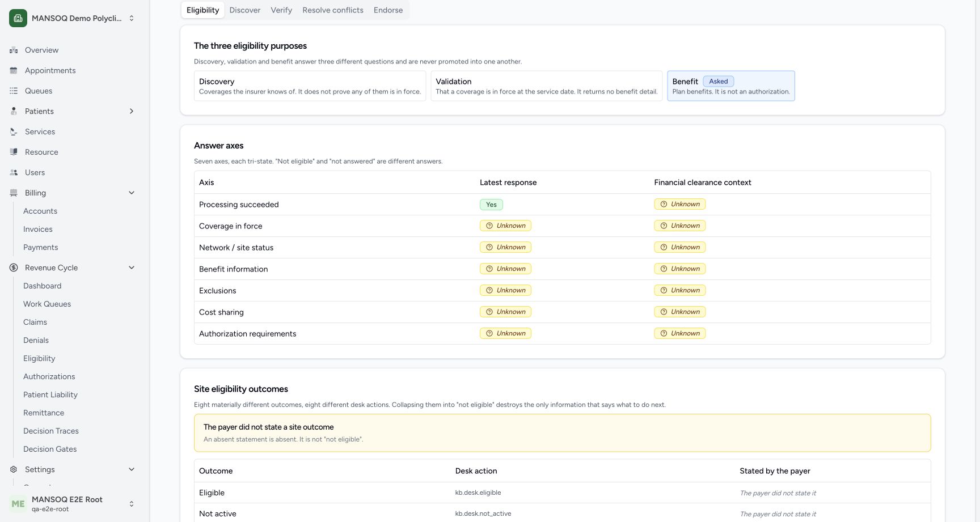980x522 pixels.
Task: Click the Overview sidebar icon
Action: pos(14,50)
